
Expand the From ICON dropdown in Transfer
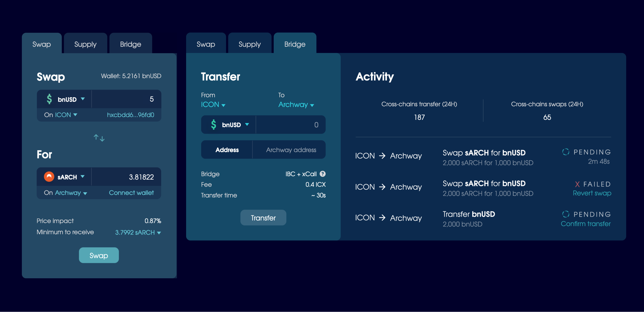pos(213,105)
